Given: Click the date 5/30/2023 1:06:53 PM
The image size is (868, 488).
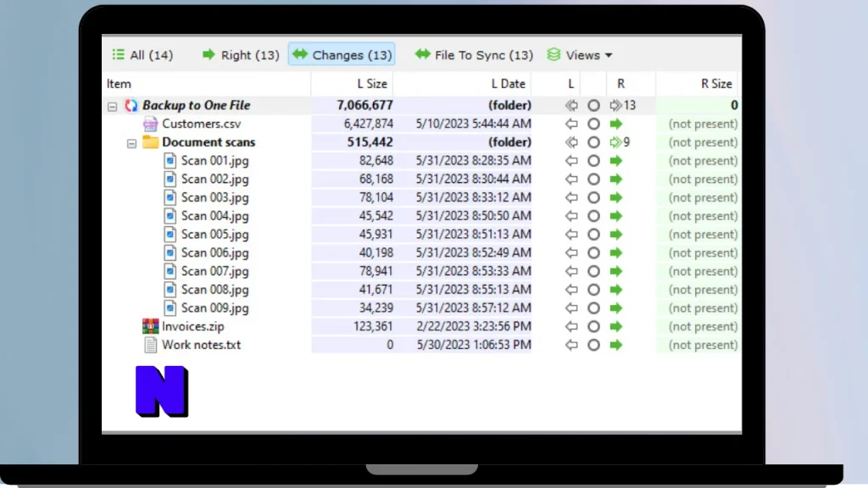Looking at the screenshot, I should point(473,345).
